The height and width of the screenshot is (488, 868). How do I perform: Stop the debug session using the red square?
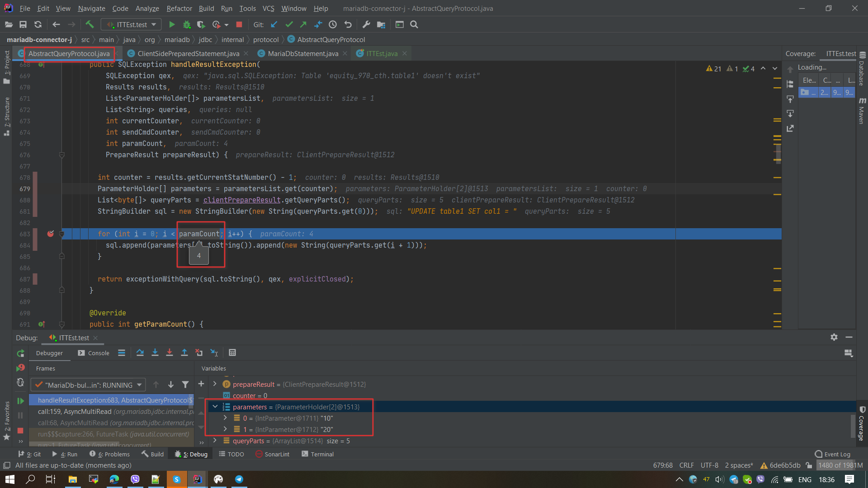[20, 431]
